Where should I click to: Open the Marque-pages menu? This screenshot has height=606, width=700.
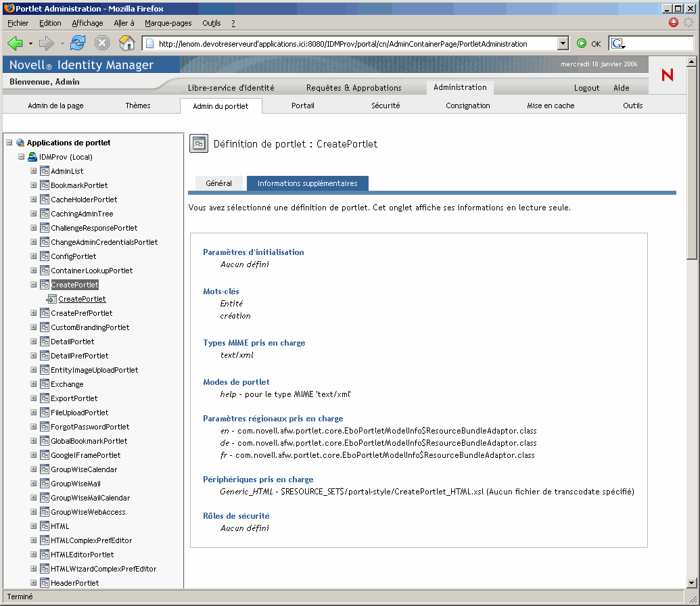coord(168,23)
